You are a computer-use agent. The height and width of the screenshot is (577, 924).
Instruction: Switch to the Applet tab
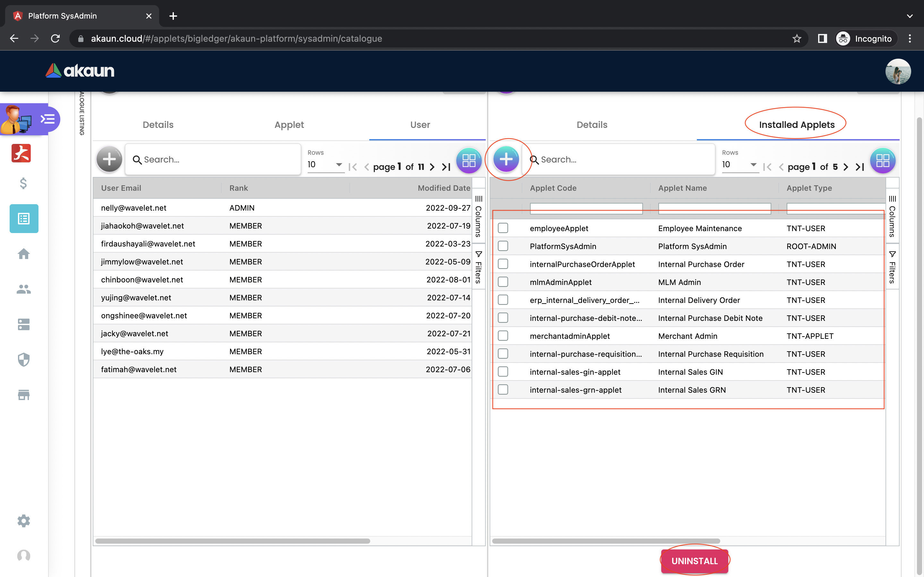[x=289, y=125]
